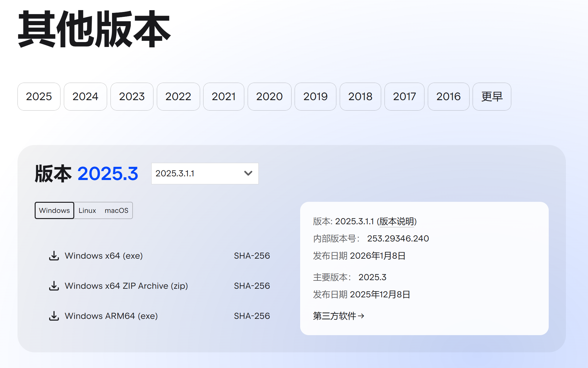The height and width of the screenshot is (368, 588).
Task: Expand version list using chevron arrow
Action: coord(248,174)
